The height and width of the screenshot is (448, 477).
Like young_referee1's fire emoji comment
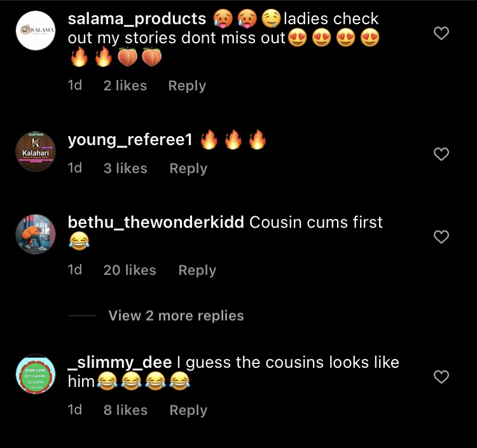(441, 154)
